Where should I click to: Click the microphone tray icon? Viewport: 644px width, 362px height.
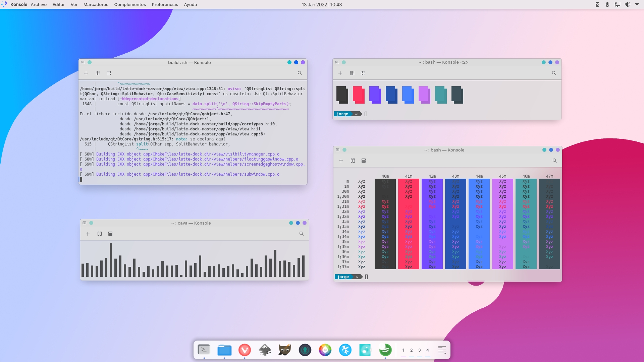(x=607, y=4)
